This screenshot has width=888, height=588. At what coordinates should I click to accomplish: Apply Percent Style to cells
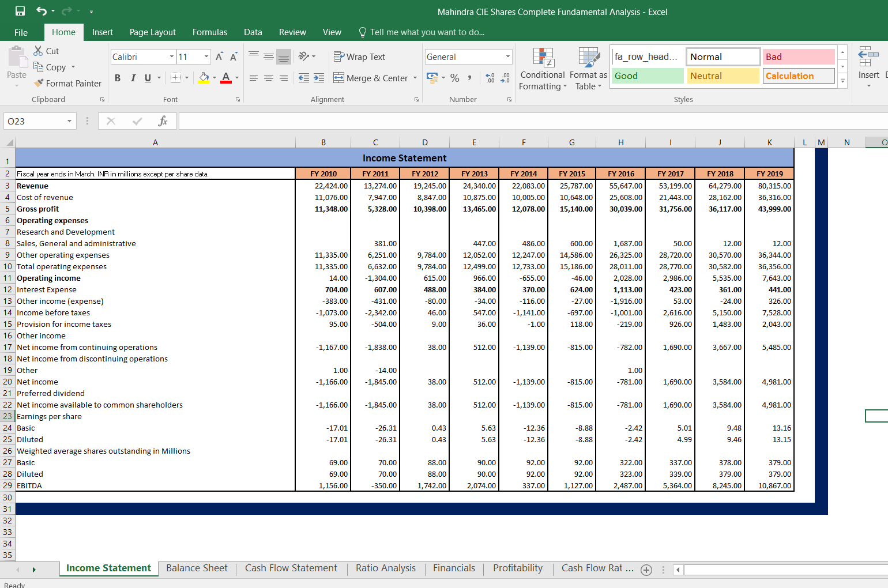click(455, 77)
